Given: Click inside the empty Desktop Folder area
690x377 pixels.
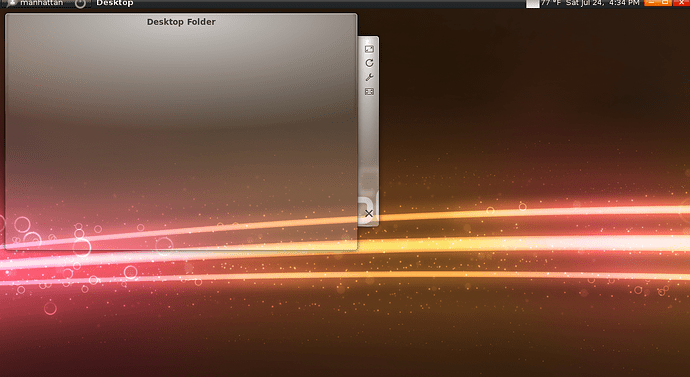Looking at the screenshot, I should (181, 136).
